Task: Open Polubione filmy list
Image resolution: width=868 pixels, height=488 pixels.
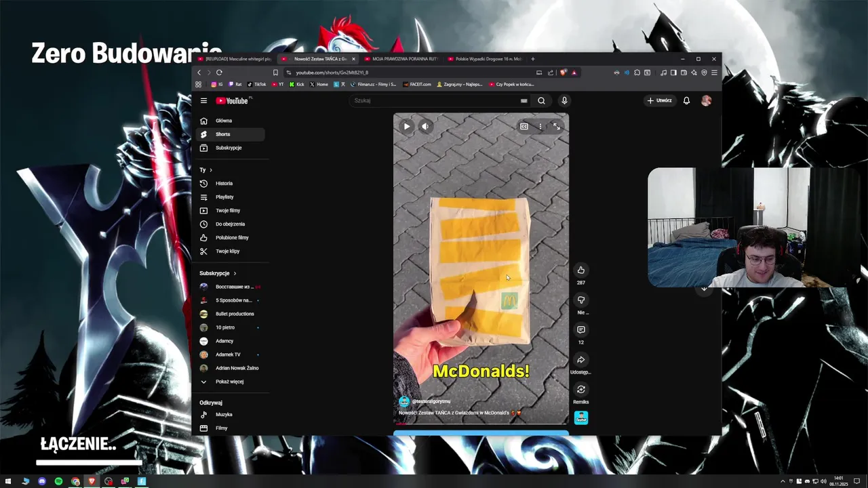Action: [231, 237]
